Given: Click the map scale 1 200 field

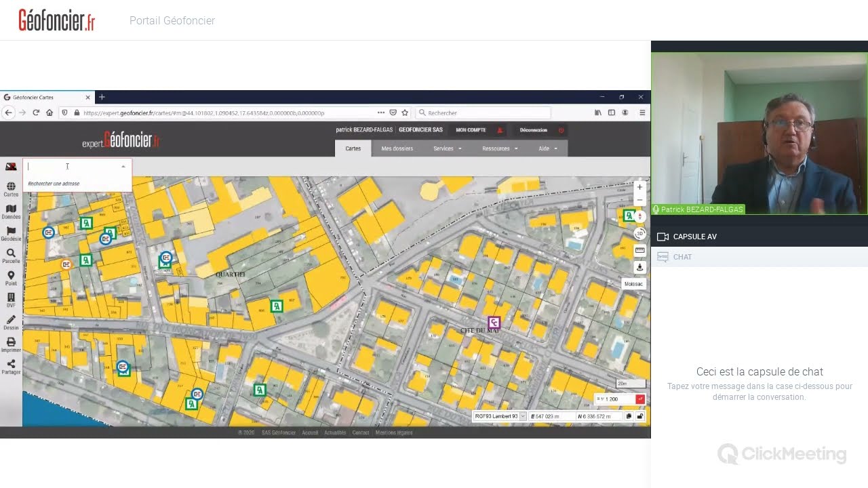Looking at the screenshot, I should point(615,399).
